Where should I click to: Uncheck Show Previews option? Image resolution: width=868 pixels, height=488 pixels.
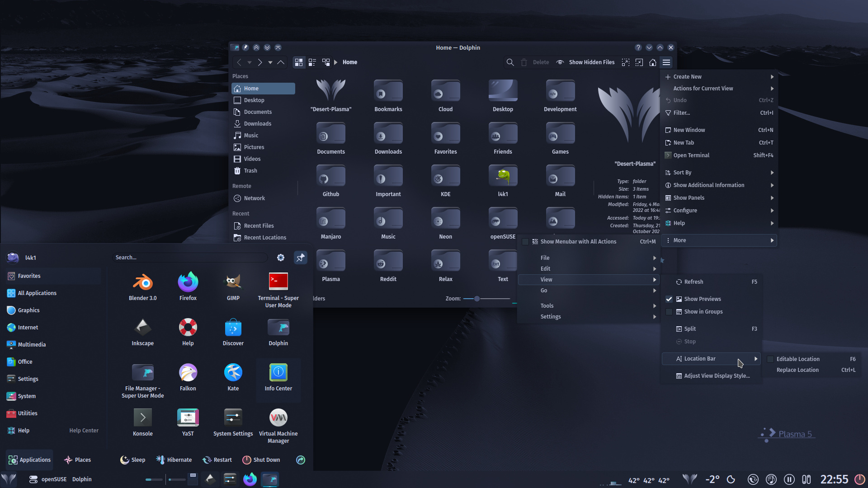click(669, 299)
